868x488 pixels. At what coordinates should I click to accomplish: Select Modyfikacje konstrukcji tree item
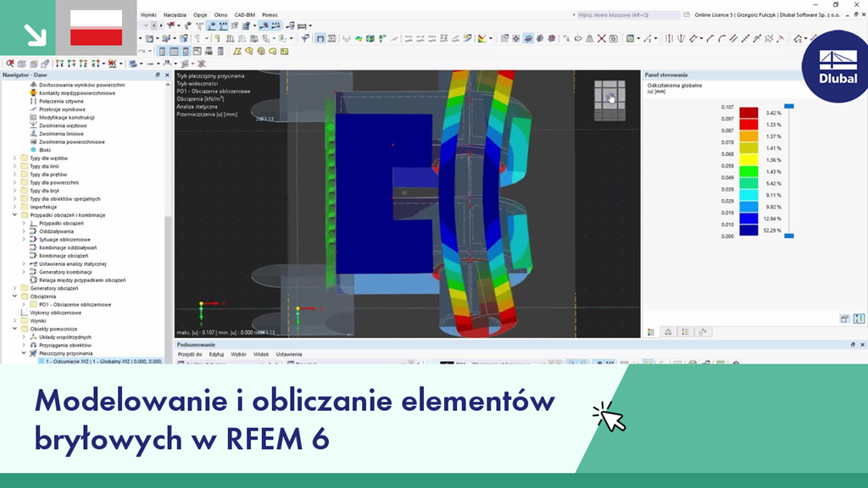click(x=67, y=117)
